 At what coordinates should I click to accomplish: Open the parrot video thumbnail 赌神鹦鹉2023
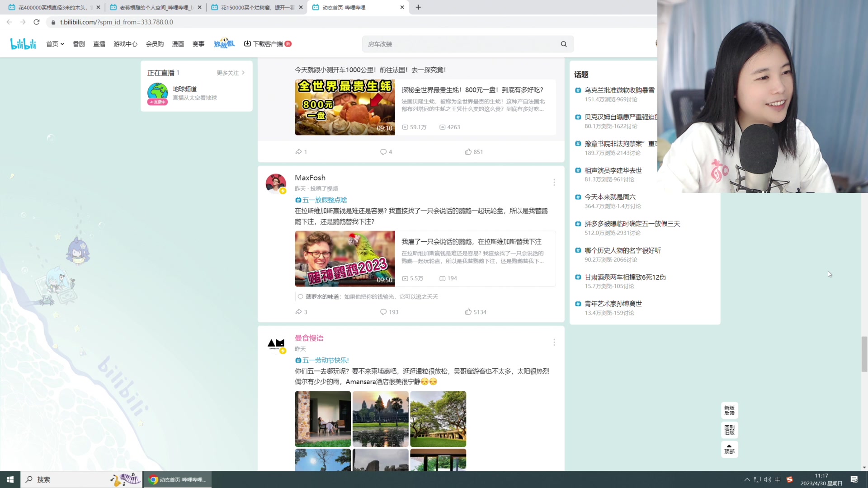pyautogui.click(x=345, y=259)
